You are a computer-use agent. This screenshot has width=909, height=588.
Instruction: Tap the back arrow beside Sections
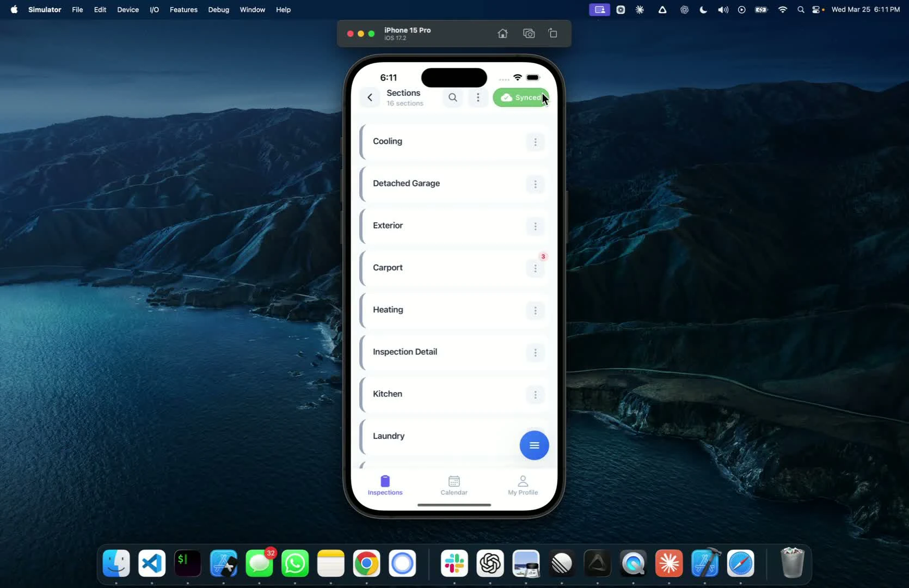tap(370, 97)
